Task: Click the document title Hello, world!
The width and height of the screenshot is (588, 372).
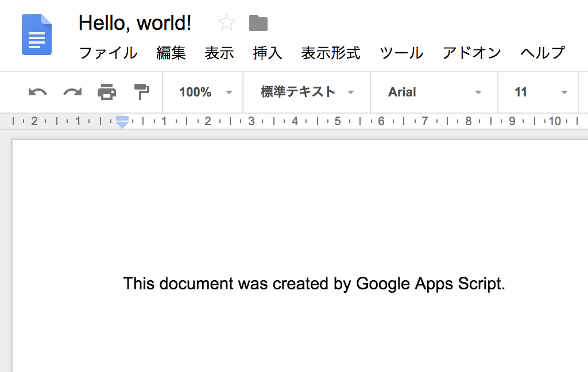Action: 135,24
